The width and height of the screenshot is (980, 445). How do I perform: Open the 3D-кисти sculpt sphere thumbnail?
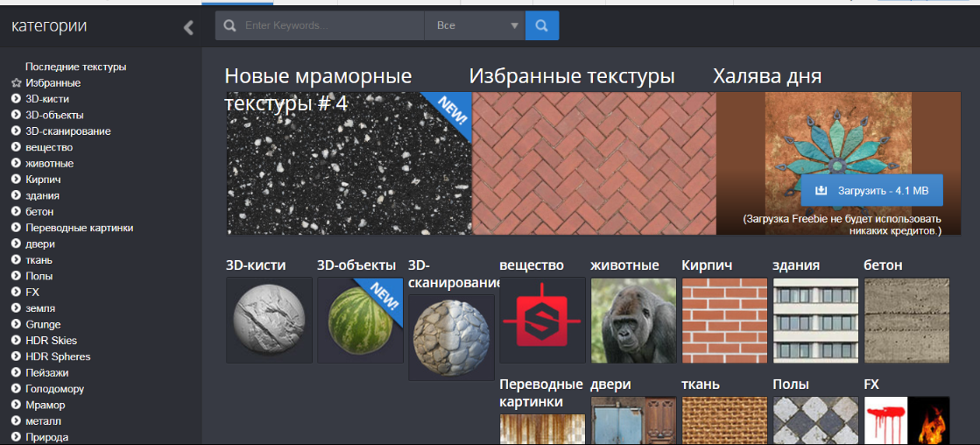(x=270, y=320)
